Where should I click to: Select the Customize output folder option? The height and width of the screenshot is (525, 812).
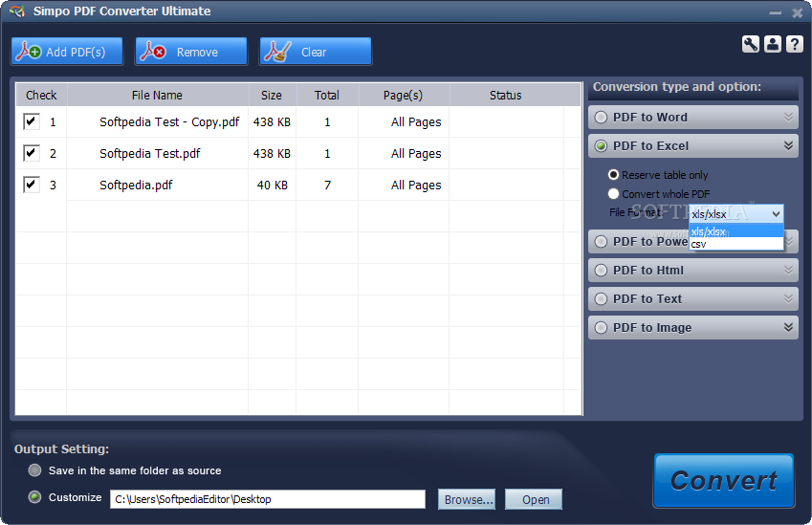pyautogui.click(x=34, y=497)
